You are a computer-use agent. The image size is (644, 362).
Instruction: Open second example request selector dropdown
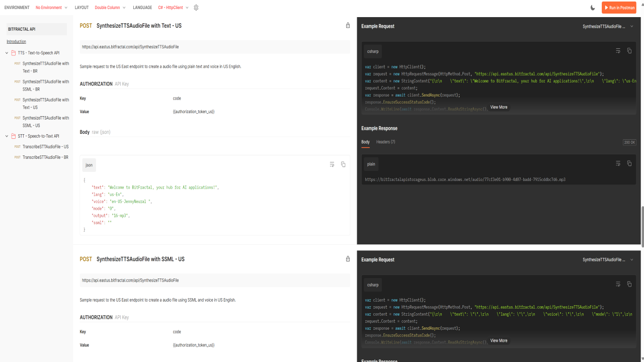point(608,259)
